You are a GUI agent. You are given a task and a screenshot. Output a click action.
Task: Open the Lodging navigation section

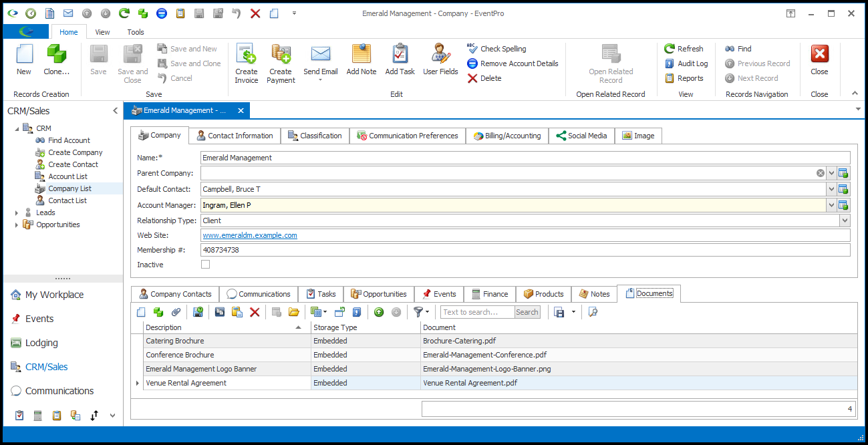[x=41, y=343]
